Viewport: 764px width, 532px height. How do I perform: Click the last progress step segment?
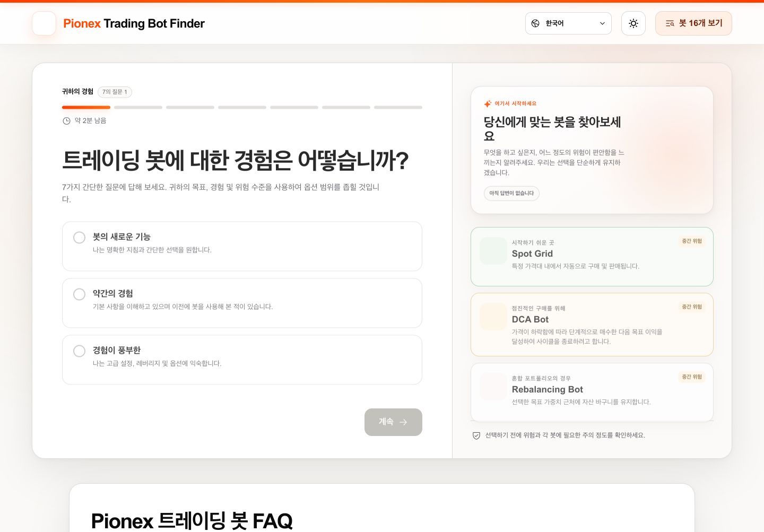point(398,107)
